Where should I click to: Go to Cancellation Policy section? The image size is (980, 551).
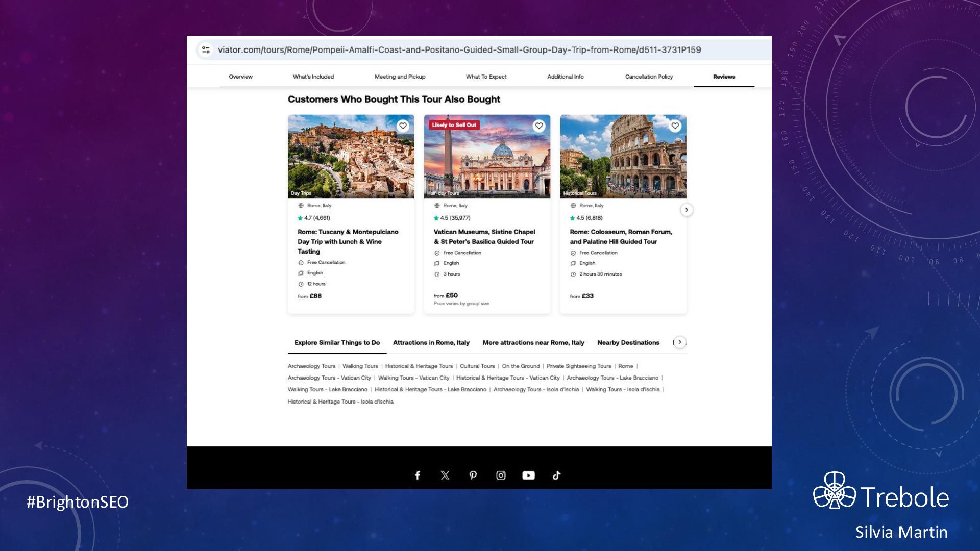649,77
